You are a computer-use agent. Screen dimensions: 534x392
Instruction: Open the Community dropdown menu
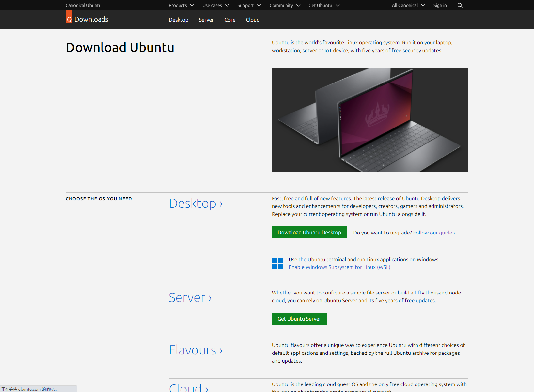tap(285, 5)
